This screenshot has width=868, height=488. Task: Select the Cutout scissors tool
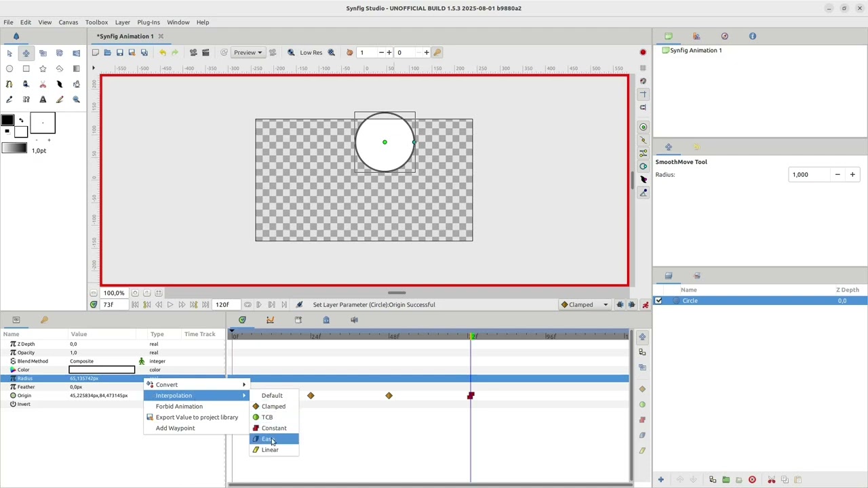[43, 84]
